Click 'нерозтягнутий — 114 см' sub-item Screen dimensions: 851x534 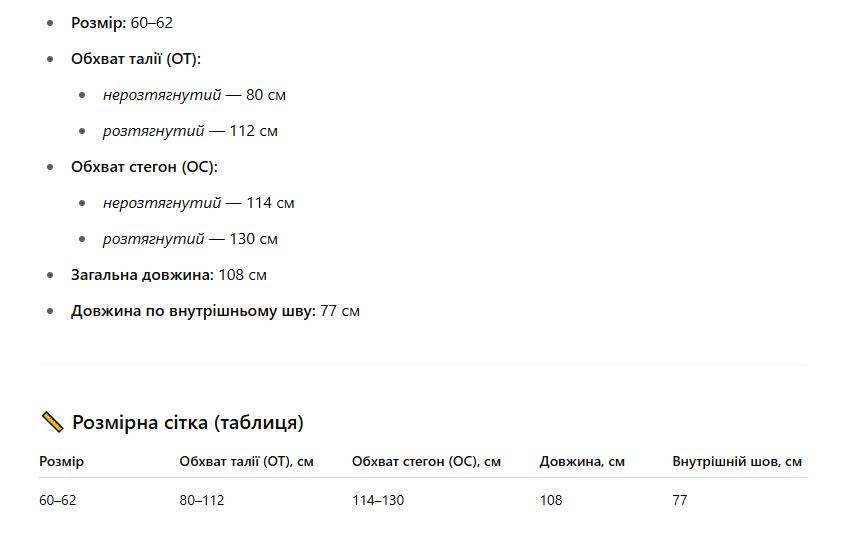tap(199, 202)
